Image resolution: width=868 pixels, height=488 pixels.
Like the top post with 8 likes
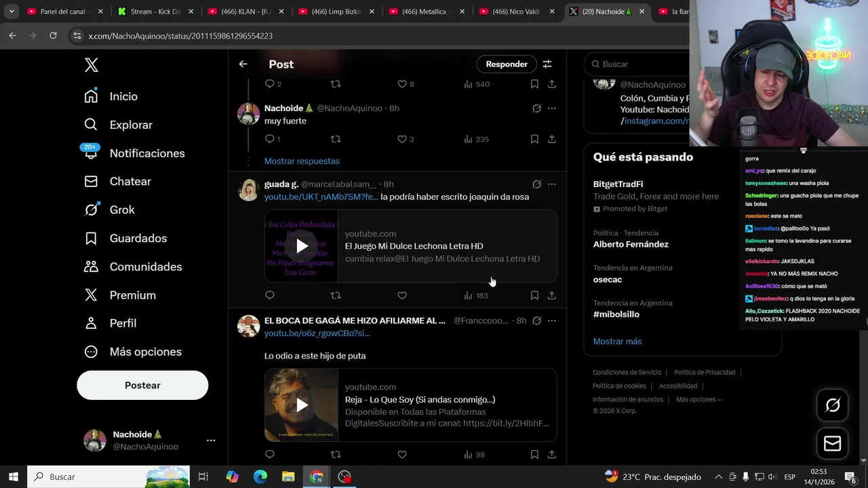coord(402,84)
